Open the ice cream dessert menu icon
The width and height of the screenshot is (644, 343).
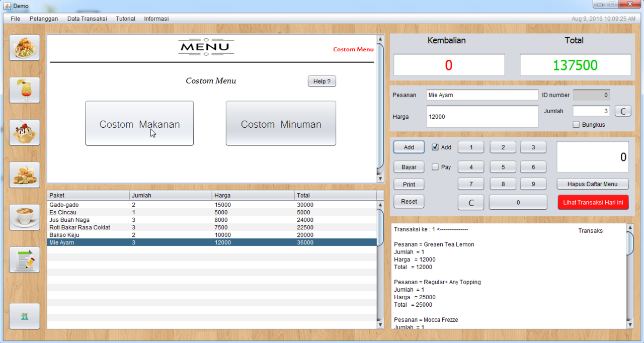point(24,132)
